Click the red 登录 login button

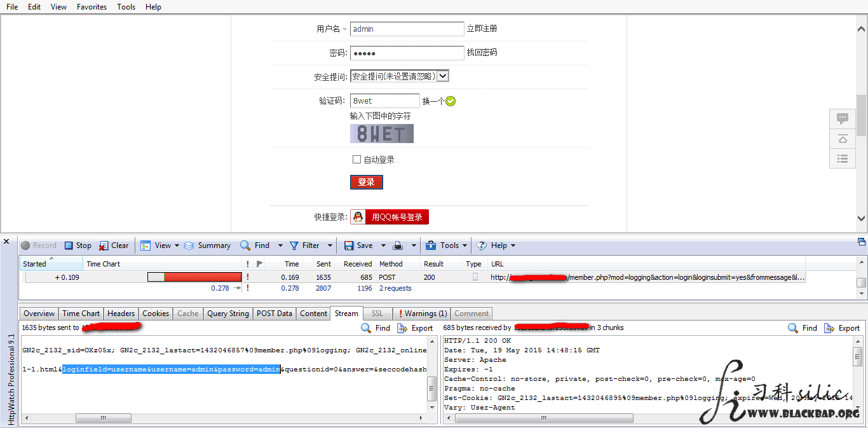pyautogui.click(x=366, y=182)
